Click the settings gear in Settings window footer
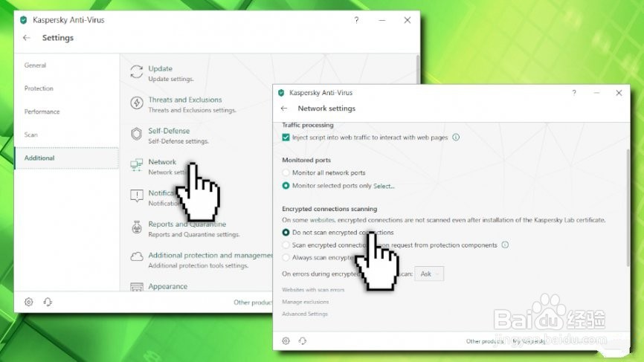This screenshot has height=362, width=644. coord(29,302)
